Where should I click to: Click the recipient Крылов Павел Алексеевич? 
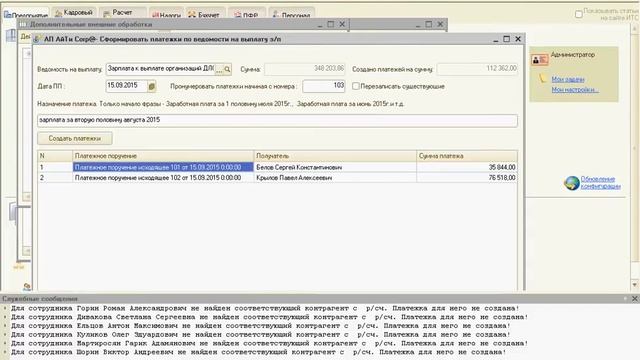(294, 178)
